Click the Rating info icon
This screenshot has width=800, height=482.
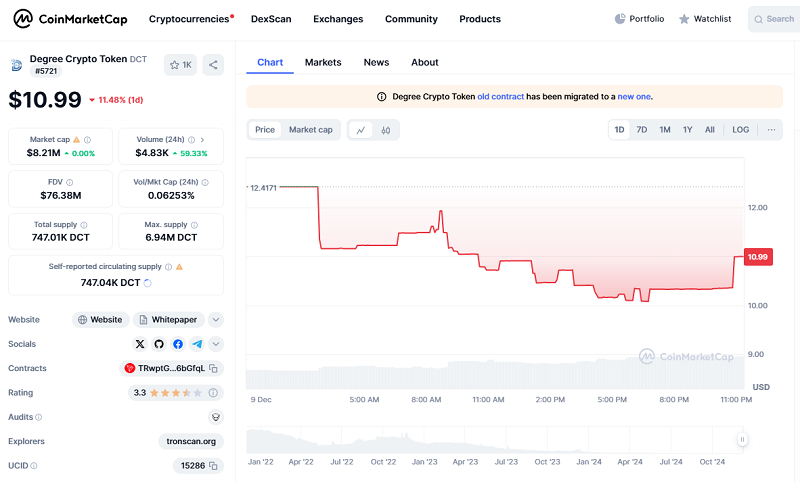pos(213,393)
